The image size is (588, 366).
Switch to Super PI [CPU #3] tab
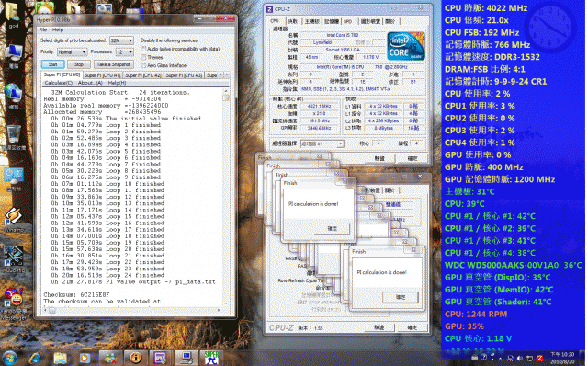tap(184, 75)
